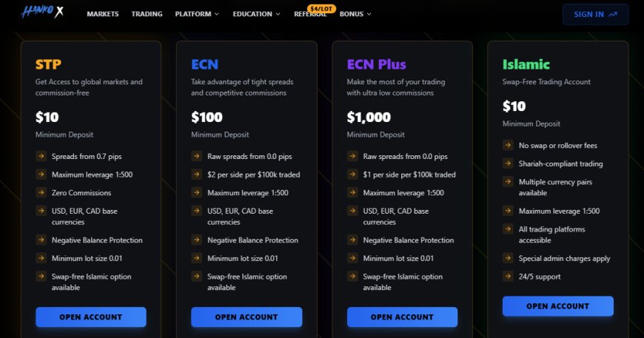Click arrow icon beside $2 per side per $100k traded
Image resolution: width=644 pixels, height=338 pixels.
coord(196,175)
